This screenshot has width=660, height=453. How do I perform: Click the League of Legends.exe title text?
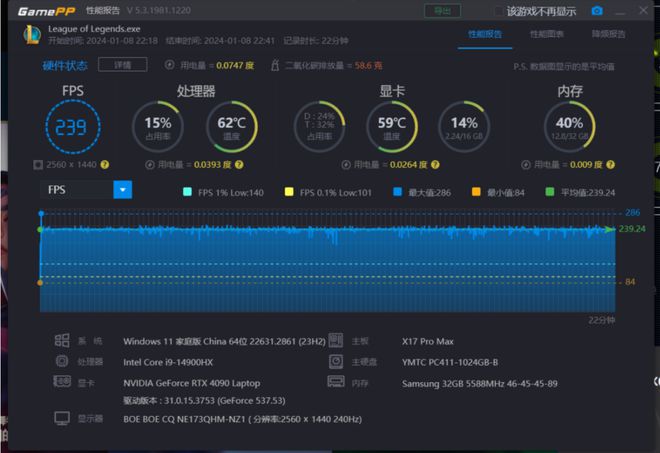pyautogui.click(x=94, y=29)
